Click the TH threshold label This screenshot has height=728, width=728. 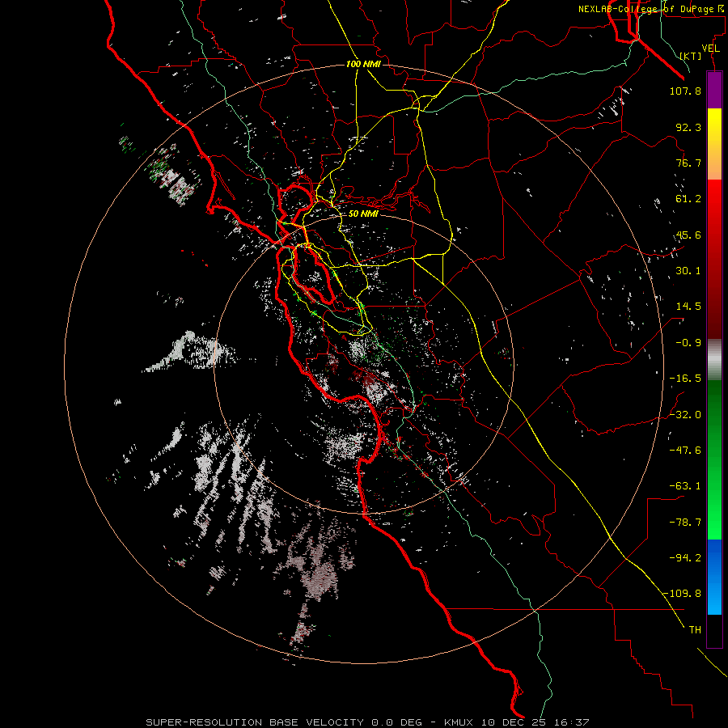tap(695, 630)
